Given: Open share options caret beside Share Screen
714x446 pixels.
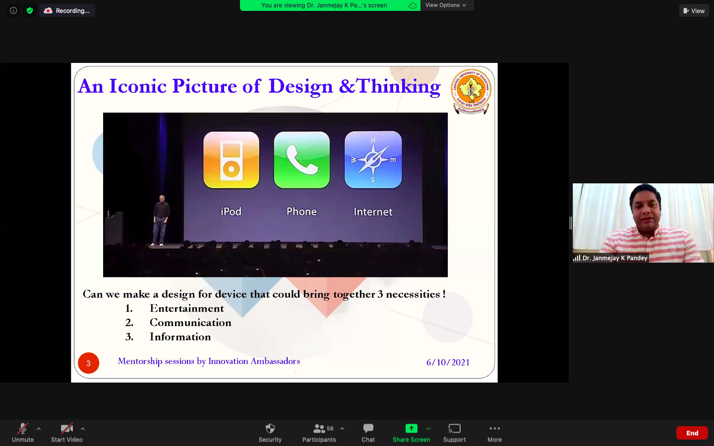Looking at the screenshot, I should click(x=428, y=429).
